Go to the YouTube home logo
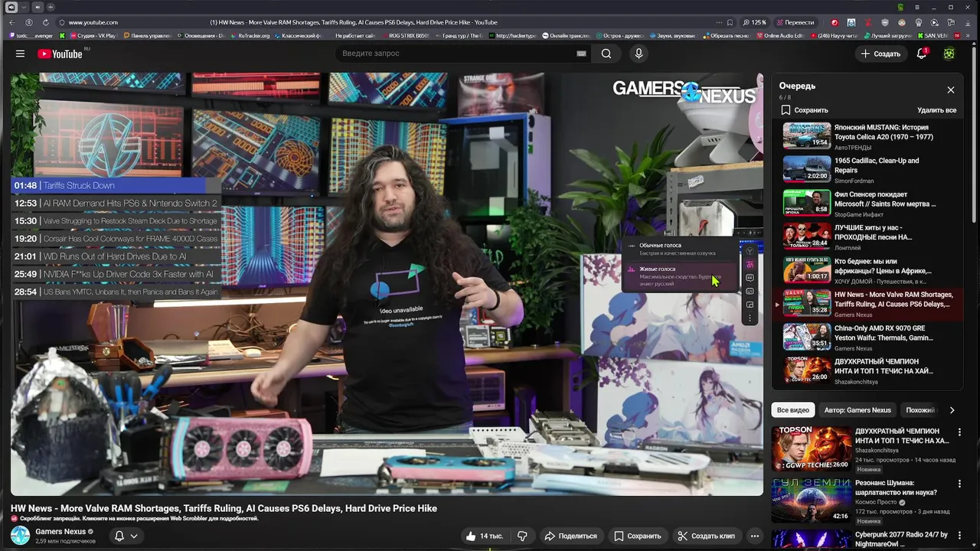Image resolution: width=980 pixels, height=551 pixels. [x=60, y=54]
